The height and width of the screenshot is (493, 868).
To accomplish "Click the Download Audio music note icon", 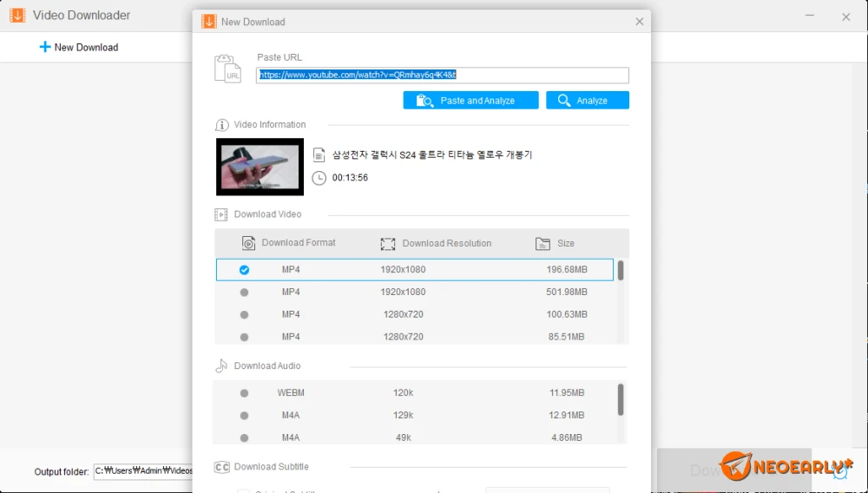I will coord(220,365).
